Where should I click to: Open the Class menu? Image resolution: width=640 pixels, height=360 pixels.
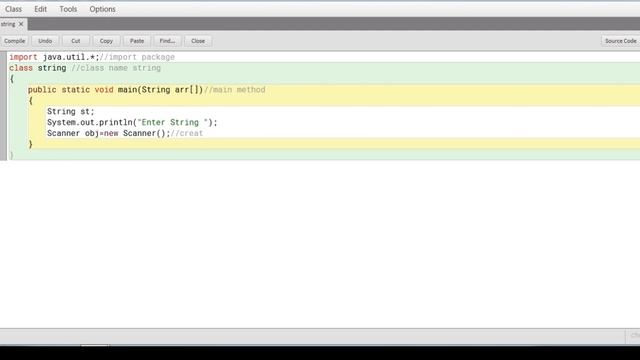13,9
